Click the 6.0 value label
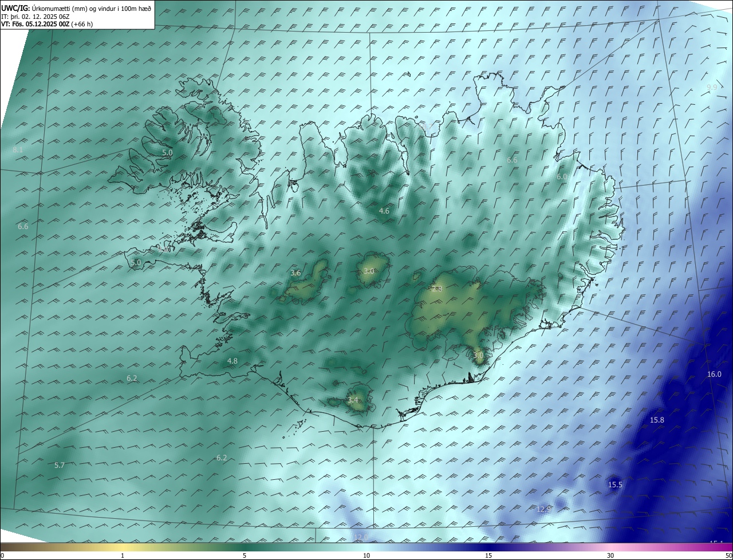Image resolution: width=733 pixels, height=560 pixels. tap(562, 178)
